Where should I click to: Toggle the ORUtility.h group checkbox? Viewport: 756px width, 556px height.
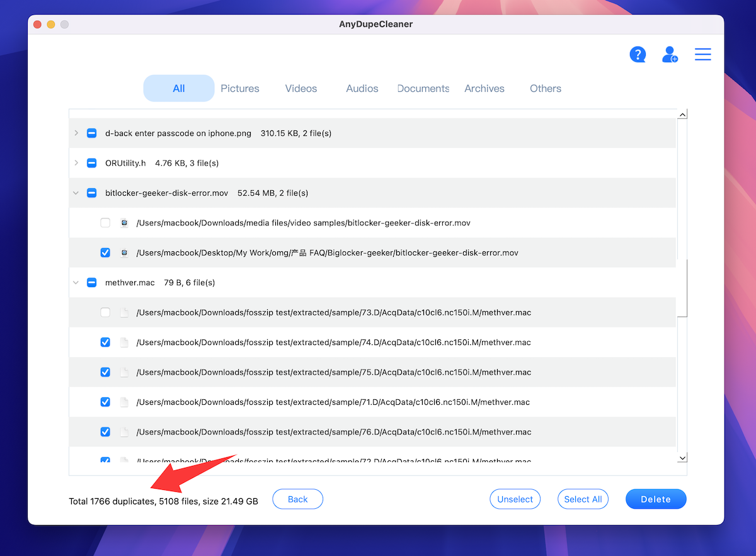(91, 163)
